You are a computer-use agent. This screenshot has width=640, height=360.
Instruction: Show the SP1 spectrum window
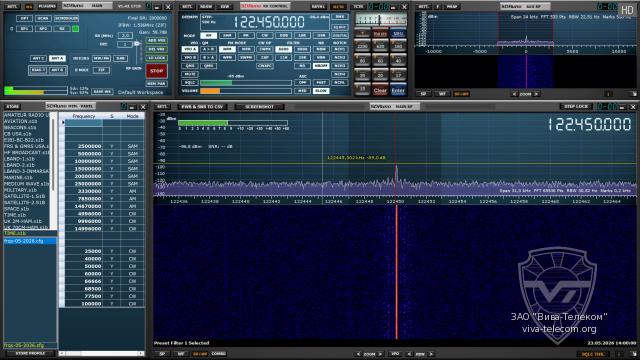point(24,29)
